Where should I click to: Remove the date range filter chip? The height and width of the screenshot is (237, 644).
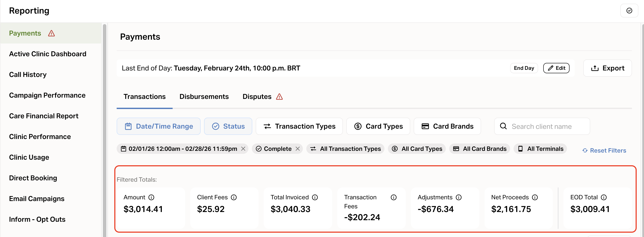point(243,149)
